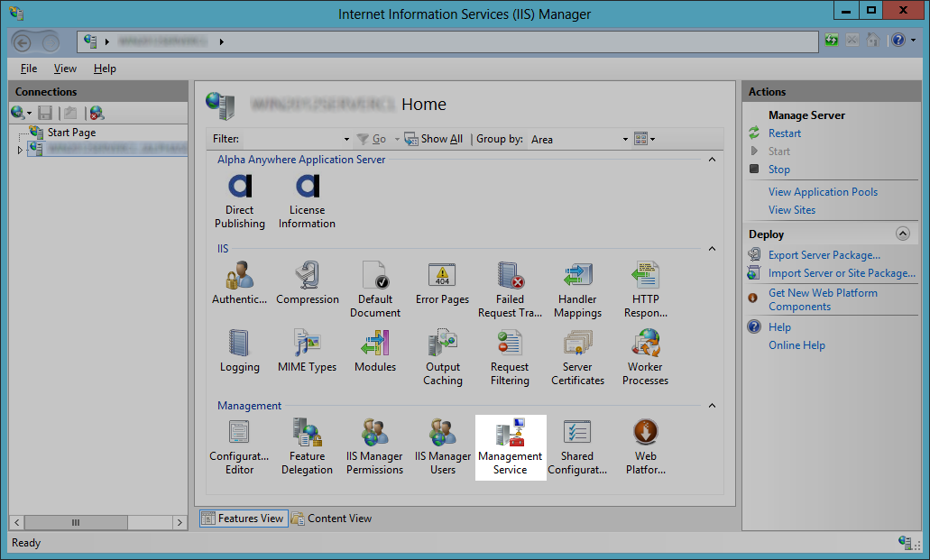Open the Default Document feature
Screen dimensions: 930x560
click(x=375, y=289)
